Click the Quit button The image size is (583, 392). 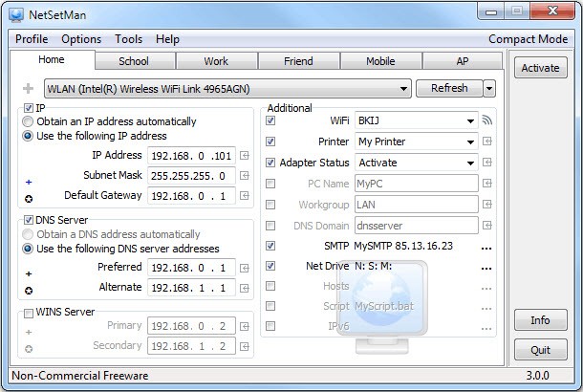click(x=541, y=350)
